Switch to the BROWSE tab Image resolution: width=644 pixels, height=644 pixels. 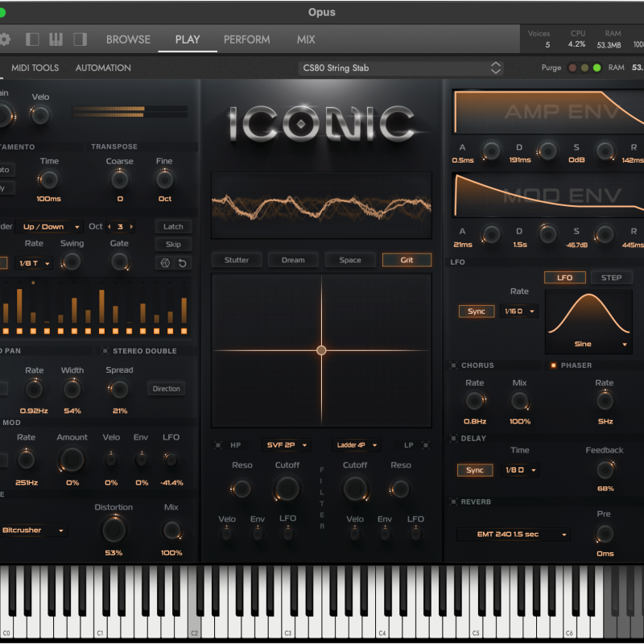pos(128,39)
